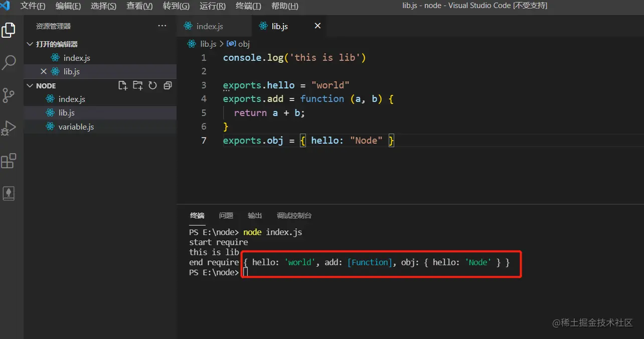644x339 pixels.
Task: Select the 终端 panel tab
Action: [197, 215]
